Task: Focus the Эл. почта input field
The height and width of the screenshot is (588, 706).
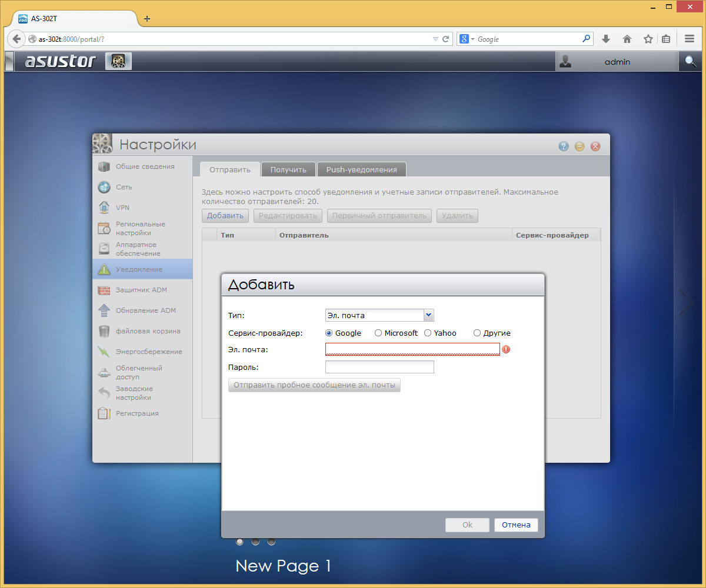Action: (412, 349)
